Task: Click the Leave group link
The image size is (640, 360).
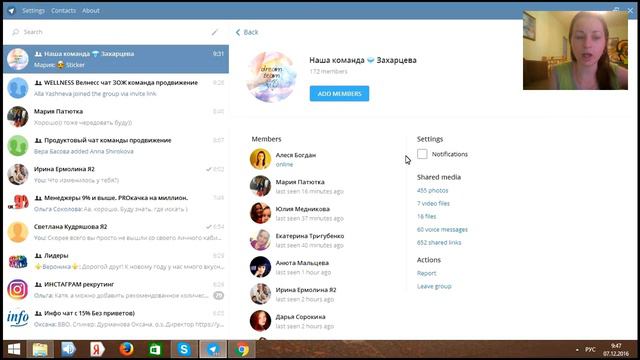Action: click(x=434, y=286)
